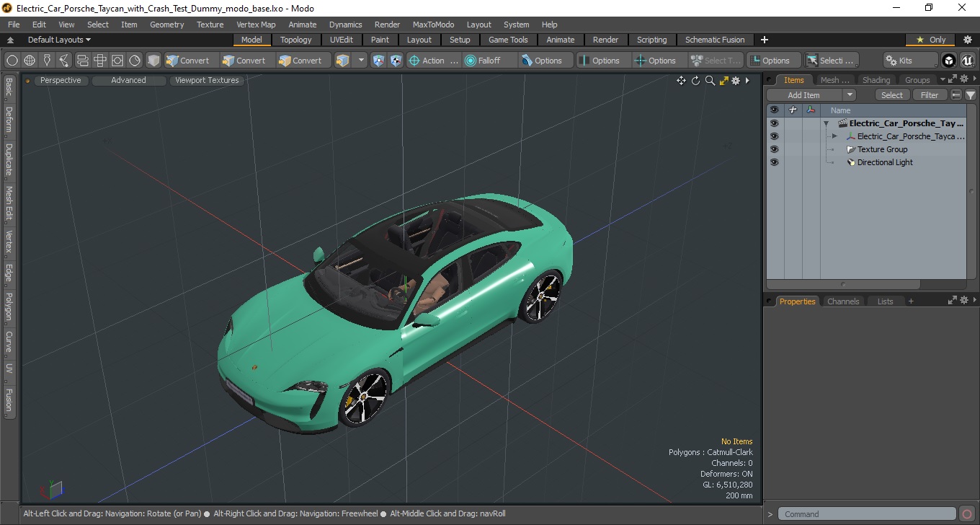
Task: Click the square-with-circle tool icon
Action: pyautogui.click(x=117, y=61)
